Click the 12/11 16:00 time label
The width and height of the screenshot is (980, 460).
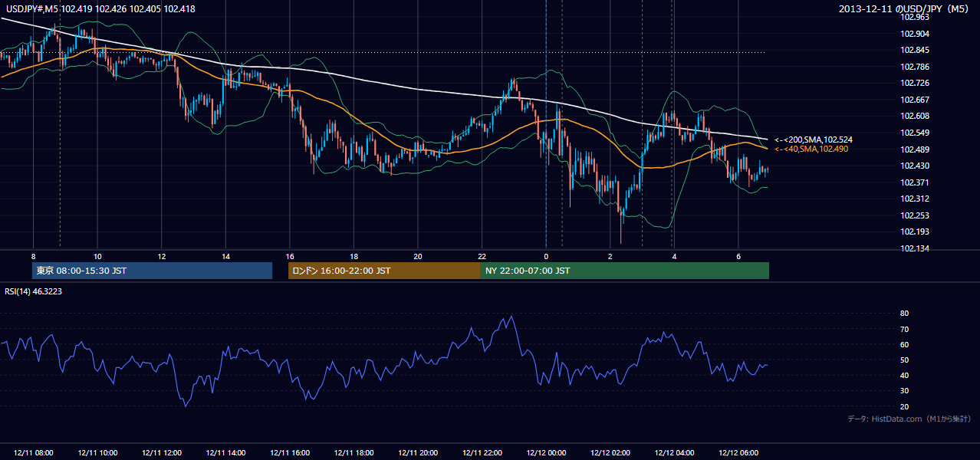pyautogui.click(x=290, y=453)
